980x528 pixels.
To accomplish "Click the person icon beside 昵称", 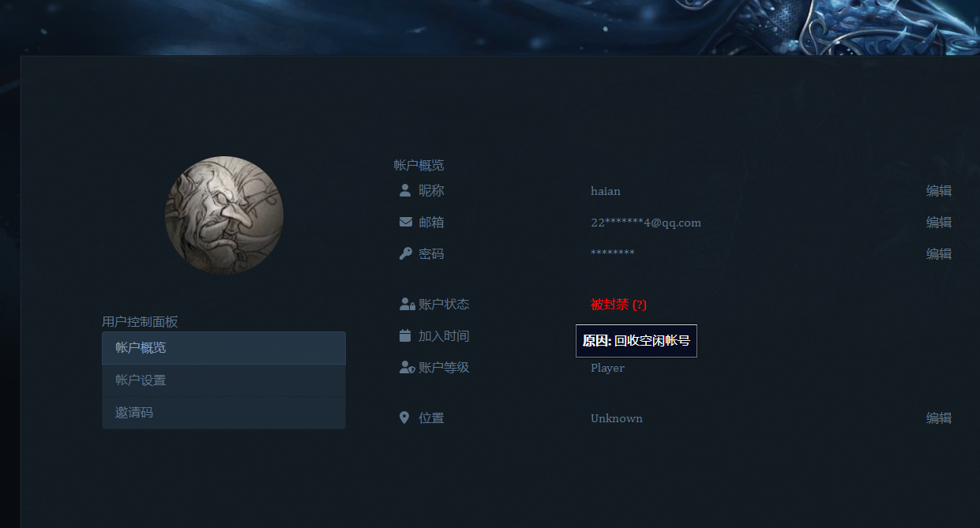I will point(405,190).
